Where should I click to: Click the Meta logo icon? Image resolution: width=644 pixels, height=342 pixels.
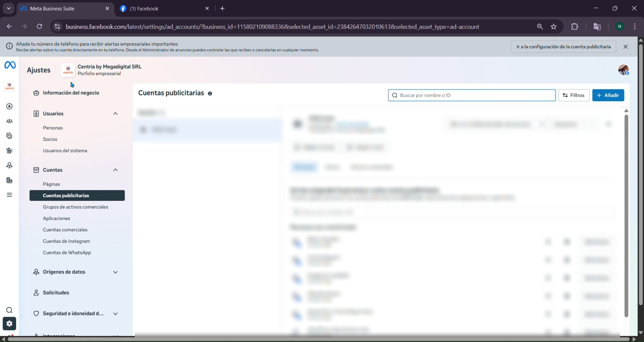coord(10,65)
